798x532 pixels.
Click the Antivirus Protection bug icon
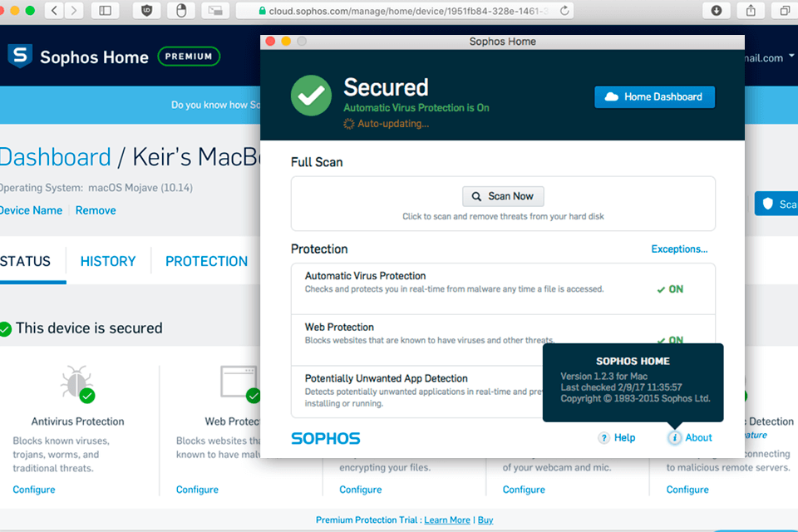(76, 383)
